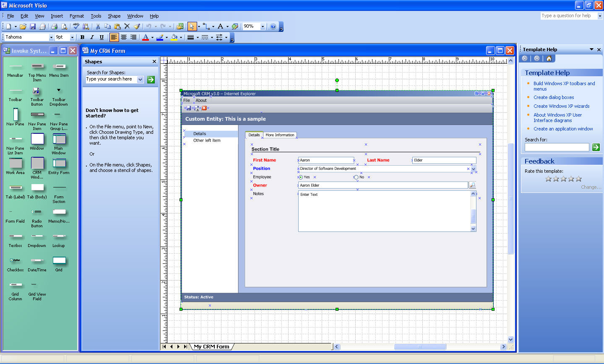Select the Connector tool
The image size is (604, 364).
pos(206,26)
